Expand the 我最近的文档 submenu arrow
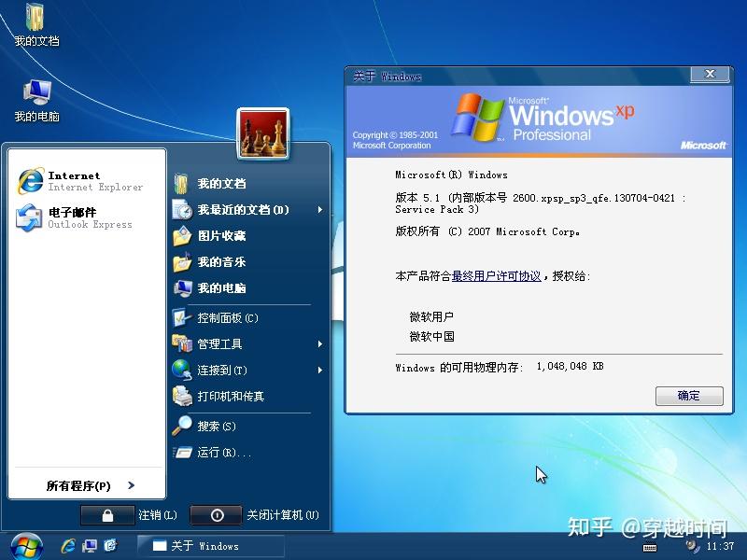 click(x=320, y=209)
